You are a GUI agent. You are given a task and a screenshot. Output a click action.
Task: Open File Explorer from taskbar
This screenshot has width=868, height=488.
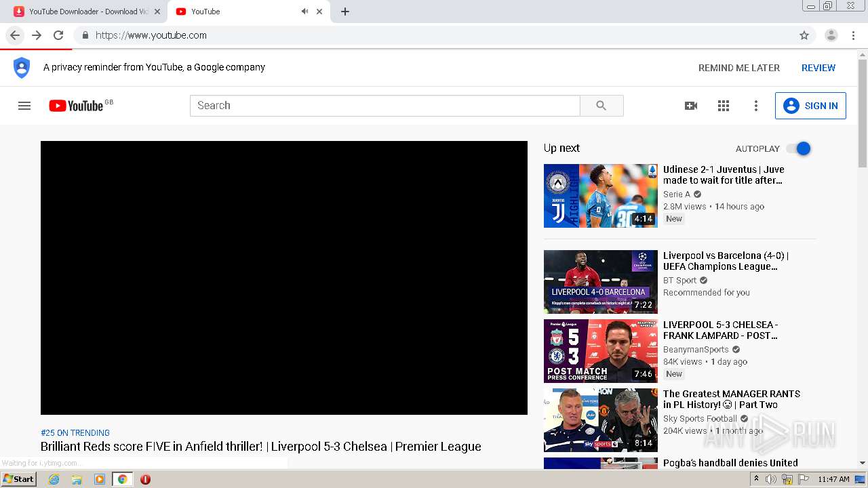(77, 479)
